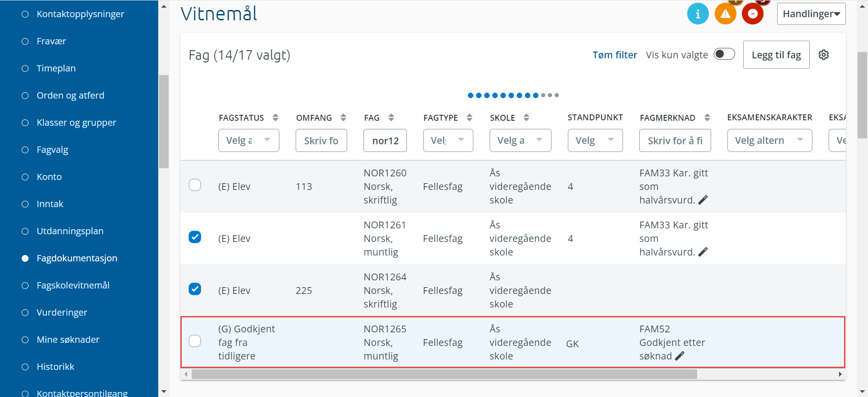868x397 pixels.
Task: Open table settings gear icon
Action: [x=824, y=55]
